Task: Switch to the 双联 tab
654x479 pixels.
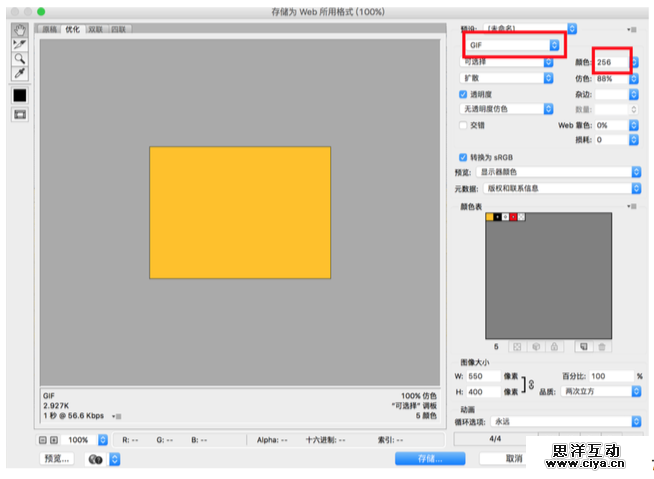Action: (x=95, y=30)
